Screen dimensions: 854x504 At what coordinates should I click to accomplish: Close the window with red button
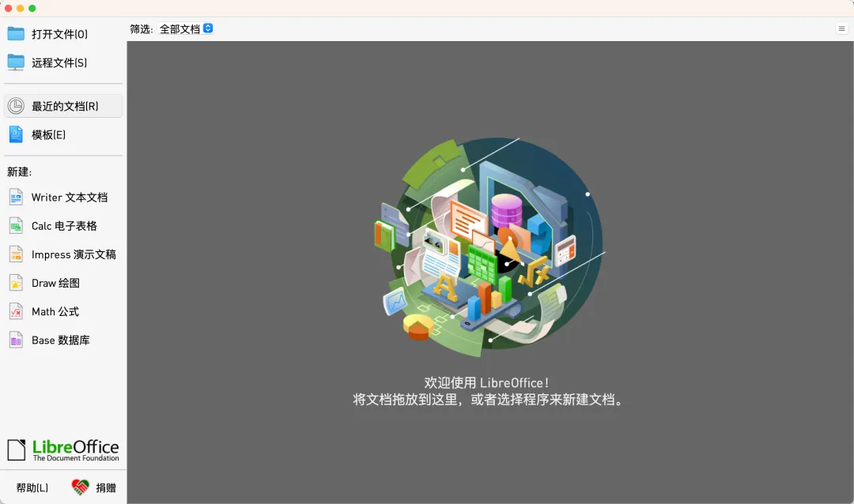(x=8, y=8)
